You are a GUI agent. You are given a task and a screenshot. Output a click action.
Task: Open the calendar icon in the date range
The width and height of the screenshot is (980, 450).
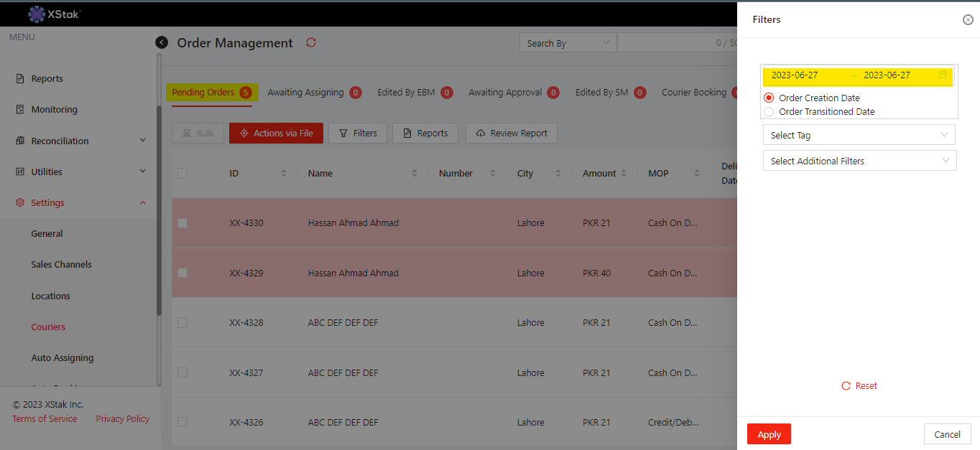pos(943,75)
